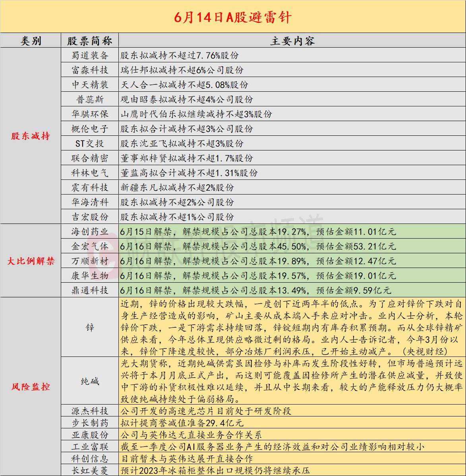Viewport: 466px width, 476px height.
Task: Select stock name 金宏气体
Action: [x=90, y=246]
